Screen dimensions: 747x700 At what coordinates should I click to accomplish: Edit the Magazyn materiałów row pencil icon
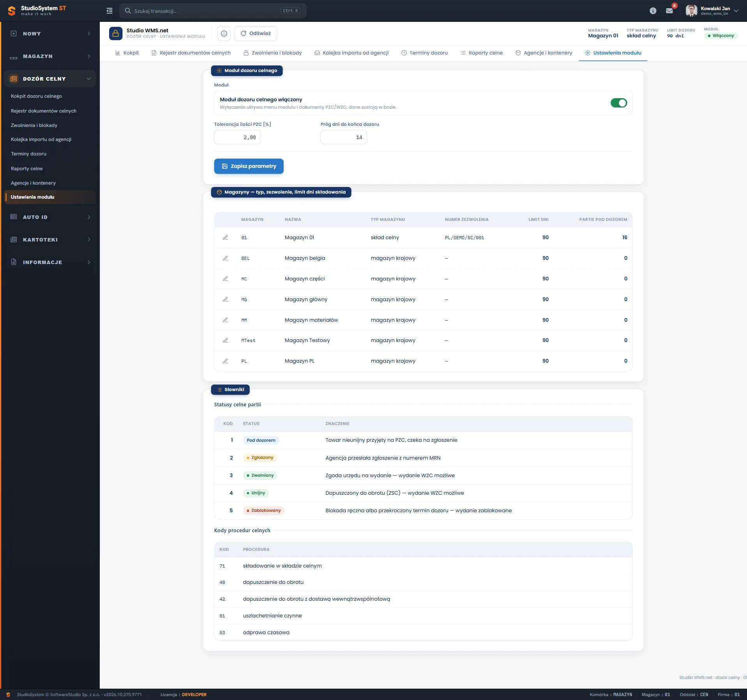click(225, 320)
